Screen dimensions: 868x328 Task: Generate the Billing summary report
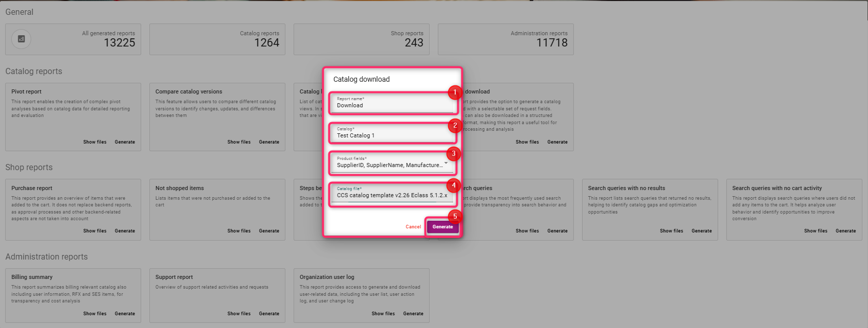(x=125, y=314)
